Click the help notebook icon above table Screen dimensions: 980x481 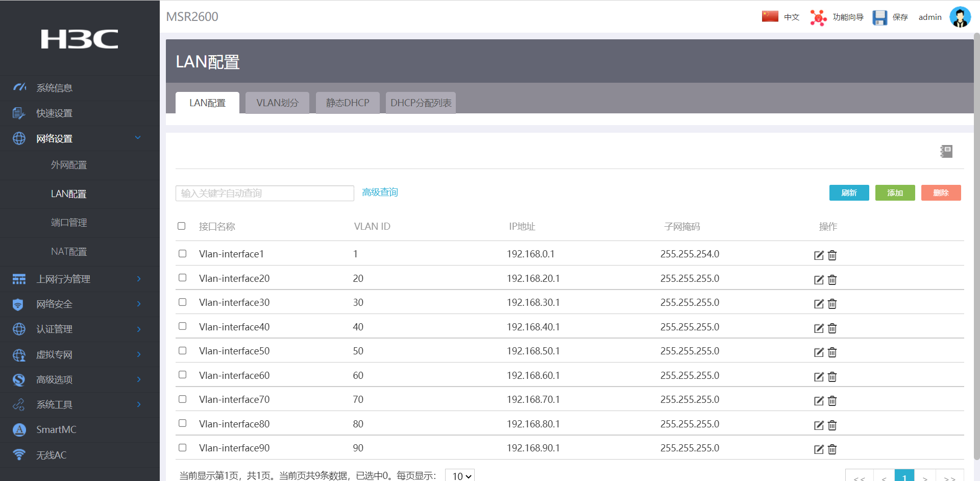coord(946,151)
